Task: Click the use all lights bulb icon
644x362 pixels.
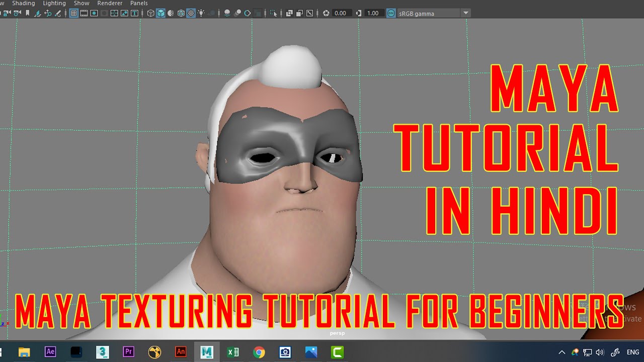Action: (x=201, y=14)
